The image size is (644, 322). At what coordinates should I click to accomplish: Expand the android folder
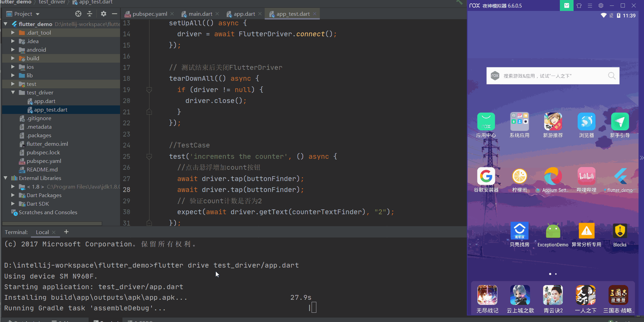click(x=13, y=50)
